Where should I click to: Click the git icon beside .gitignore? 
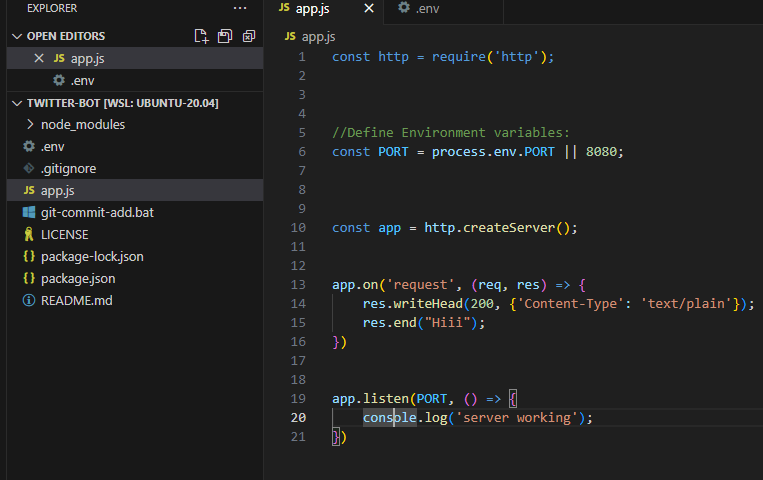coord(29,168)
